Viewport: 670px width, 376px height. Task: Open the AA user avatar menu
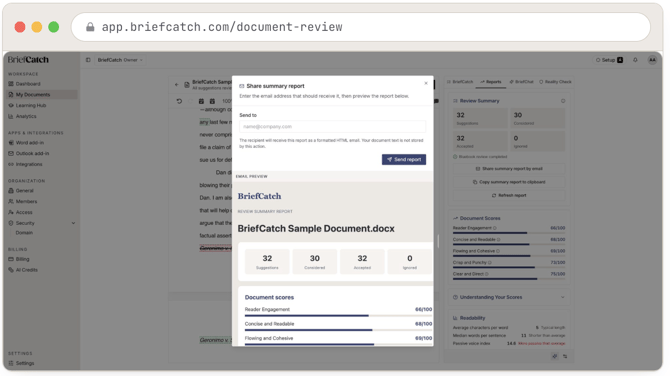point(652,60)
